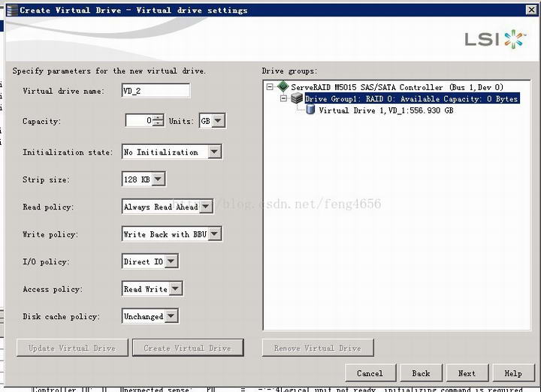Increase capacity with the spinner up arrow
This screenshot has width=541, height=392.
point(158,117)
